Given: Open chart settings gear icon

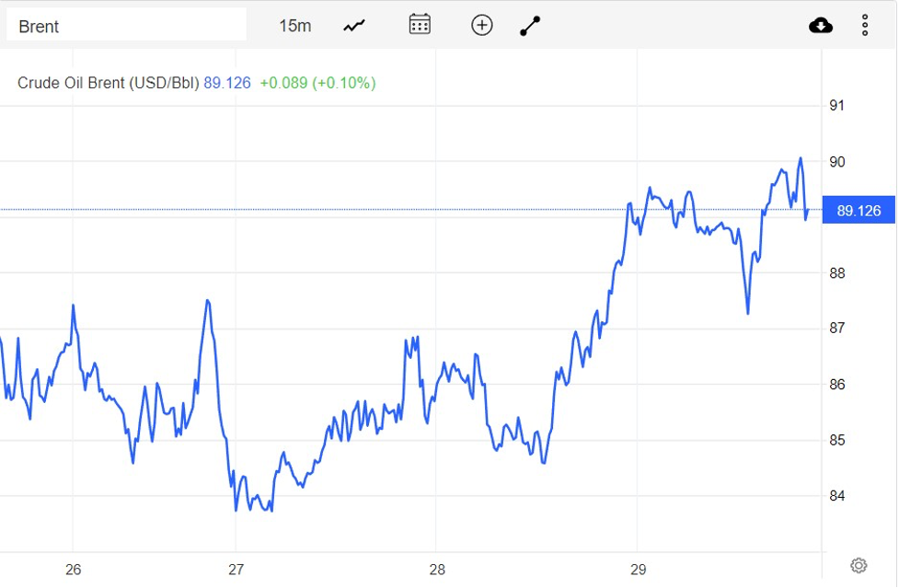Looking at the screenshot, I should pyautogui.click(x=859, y=565).
